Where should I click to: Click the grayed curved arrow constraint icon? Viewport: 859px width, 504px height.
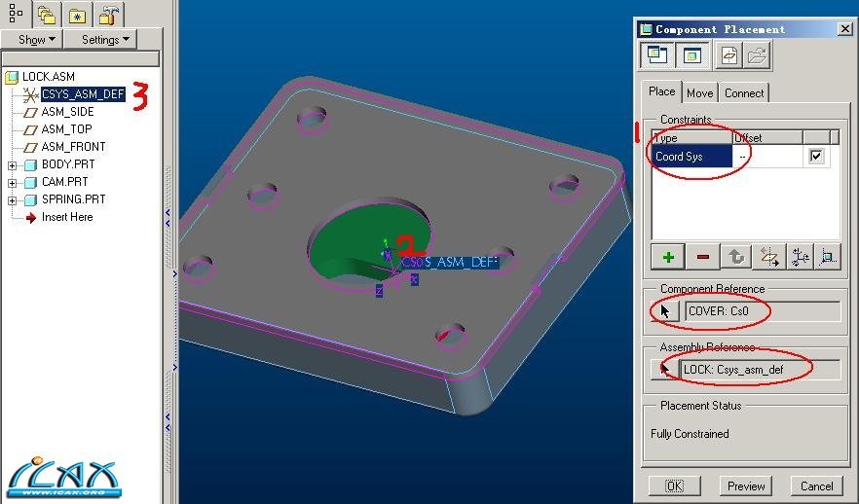[x=737, y=257]
